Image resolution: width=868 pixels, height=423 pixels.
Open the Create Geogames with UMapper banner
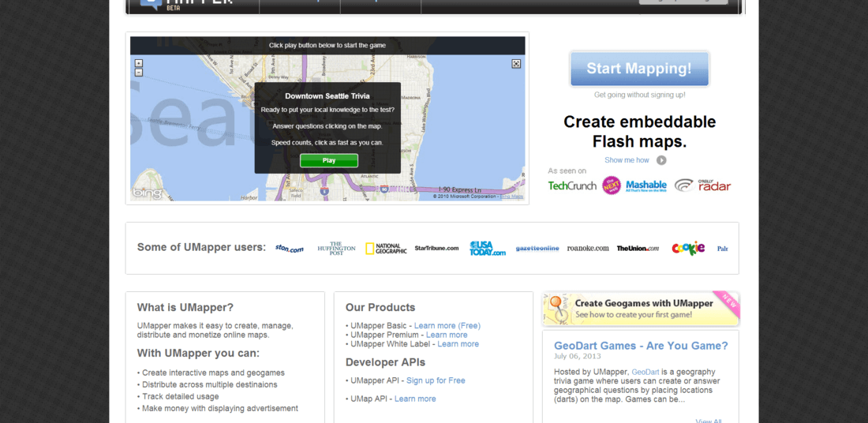641,309
